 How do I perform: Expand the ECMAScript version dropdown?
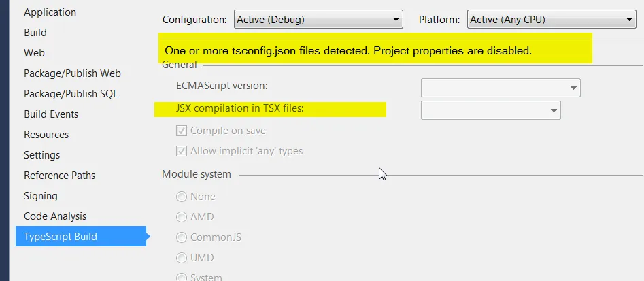501,87
